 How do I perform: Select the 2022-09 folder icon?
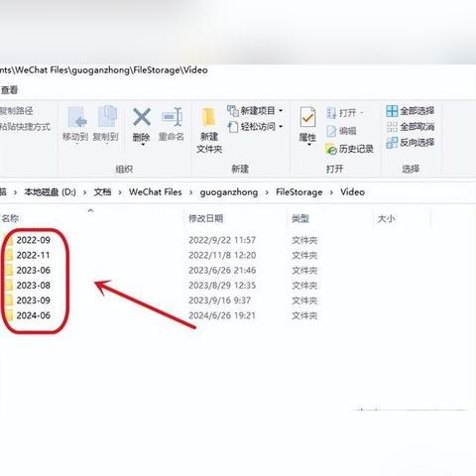coord(9,240)
